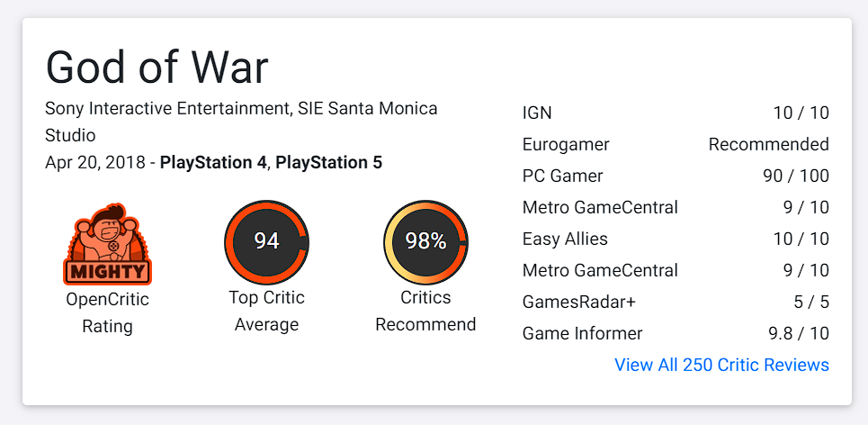Click the OpenCritic Rating label
Image resolution: width=868 pixels, height=425 pixels.
click(107, 312)
